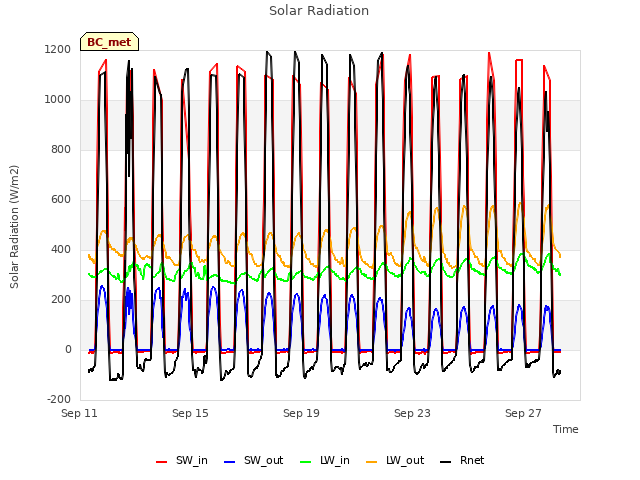Click the 0 y-axis tick label

pos(68,350)
